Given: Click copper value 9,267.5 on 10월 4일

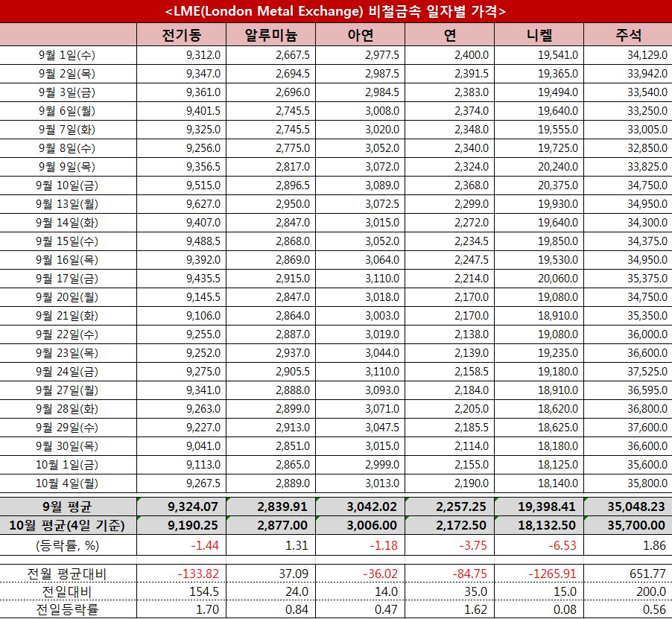Looking at the screenshot, I should pos(203,483).
